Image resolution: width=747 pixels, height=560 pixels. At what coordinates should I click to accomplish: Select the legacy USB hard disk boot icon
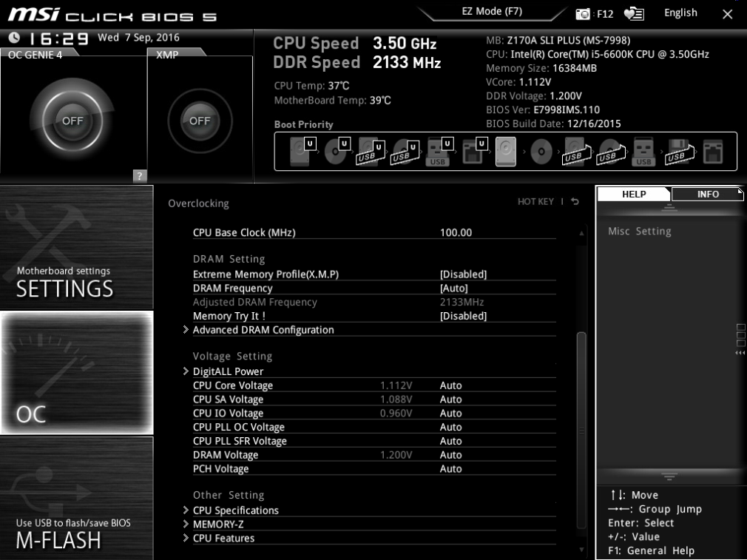(576, 152)
